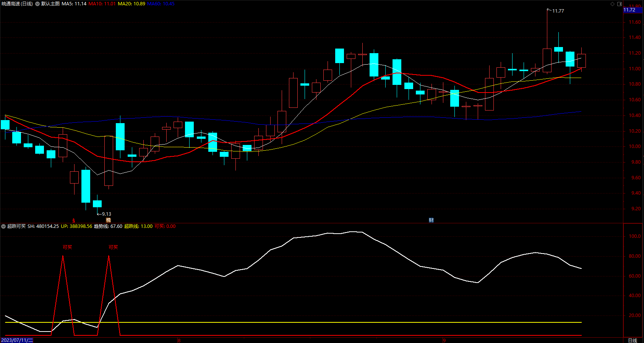
Task: Click the month 8 marker on time axis
Action: (x=179, y=340)
